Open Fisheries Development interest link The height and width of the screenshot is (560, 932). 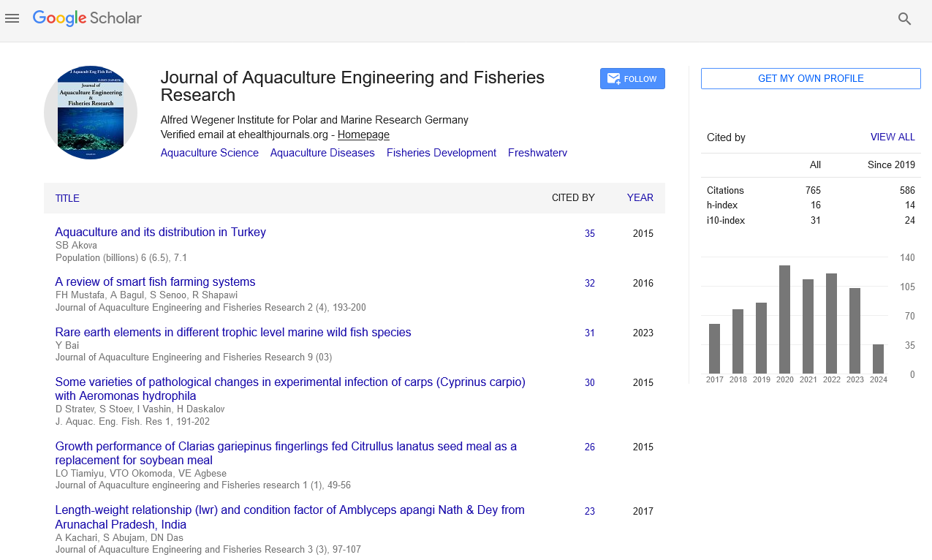coord(442,153)
